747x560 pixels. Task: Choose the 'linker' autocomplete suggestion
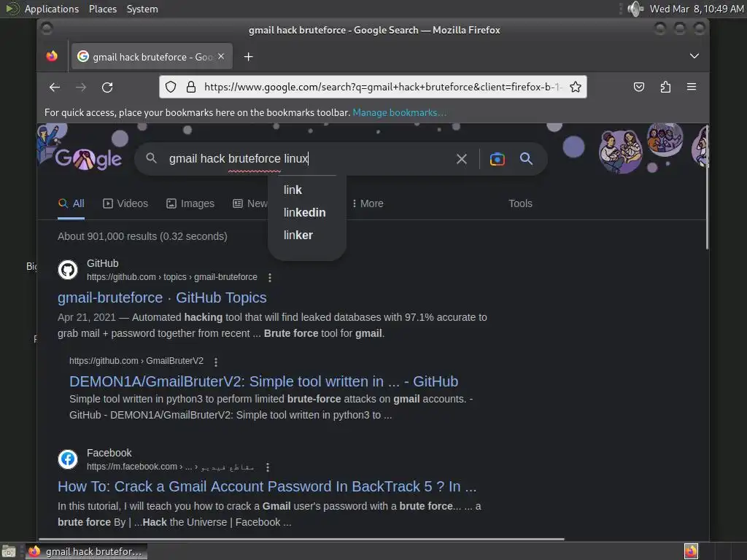[x=307, y=236]
